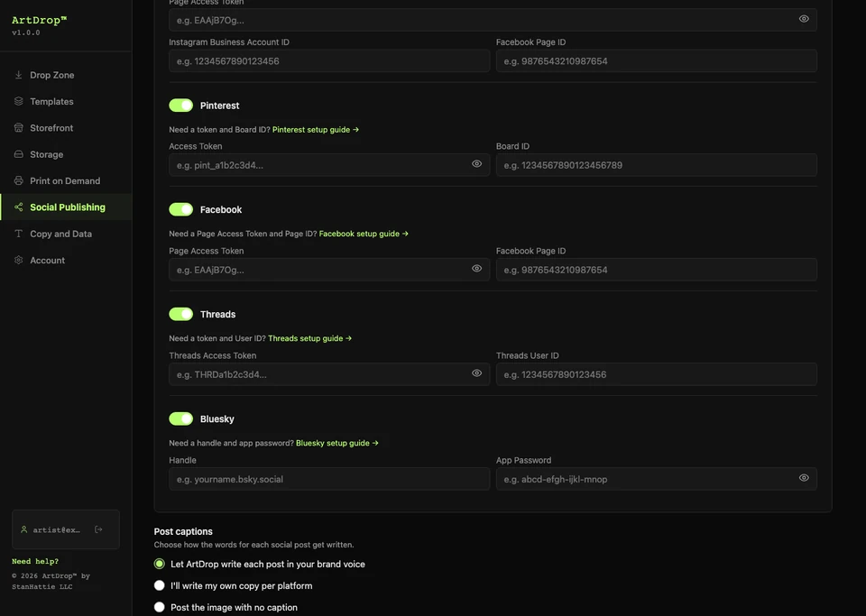Click the Storefront shop icon
This screenshot has height=616, width=866.
coord(18,127)
